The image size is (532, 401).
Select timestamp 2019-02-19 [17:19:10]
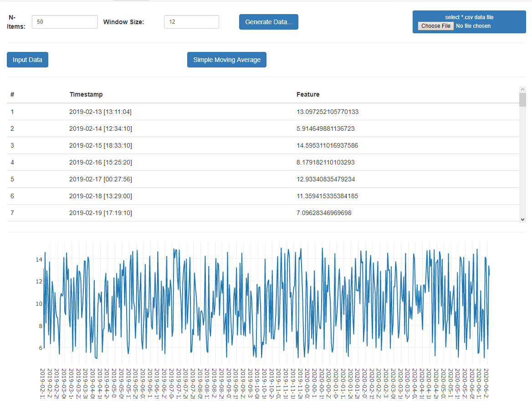point(100,213)
